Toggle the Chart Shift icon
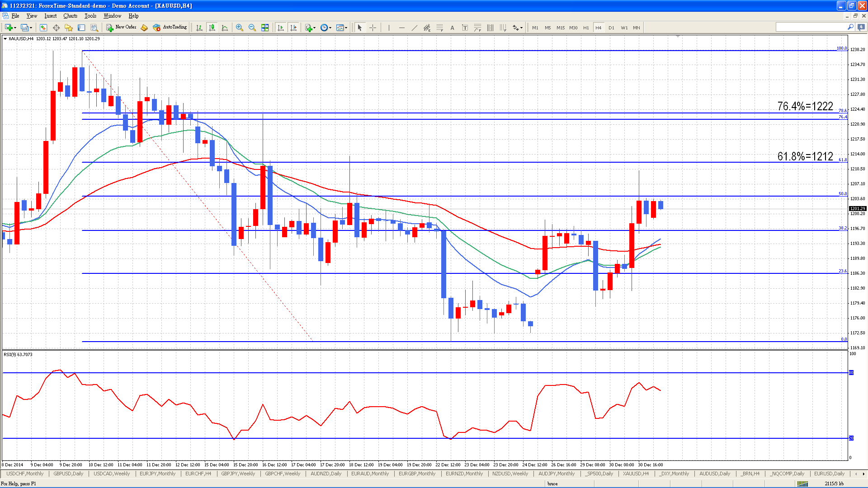Image resolution: width=868 pixels, height=488 pixels. (x=293, y=28)
